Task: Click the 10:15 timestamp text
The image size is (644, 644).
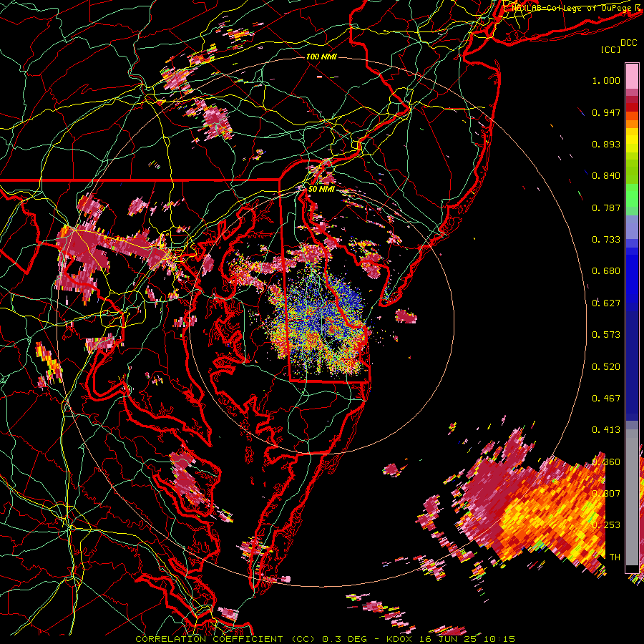Action: click(x=499, y=639)
